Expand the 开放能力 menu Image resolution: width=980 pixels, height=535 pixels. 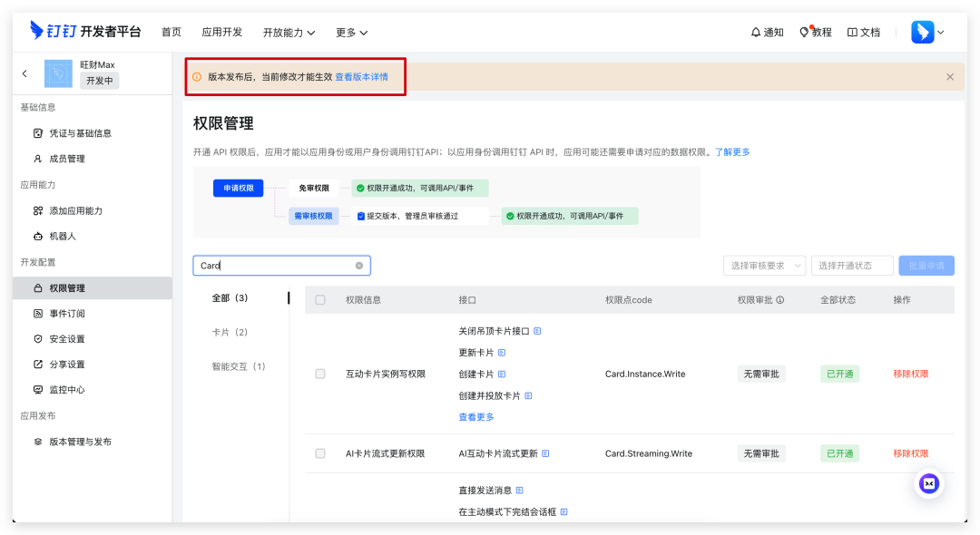click(289, 32)
